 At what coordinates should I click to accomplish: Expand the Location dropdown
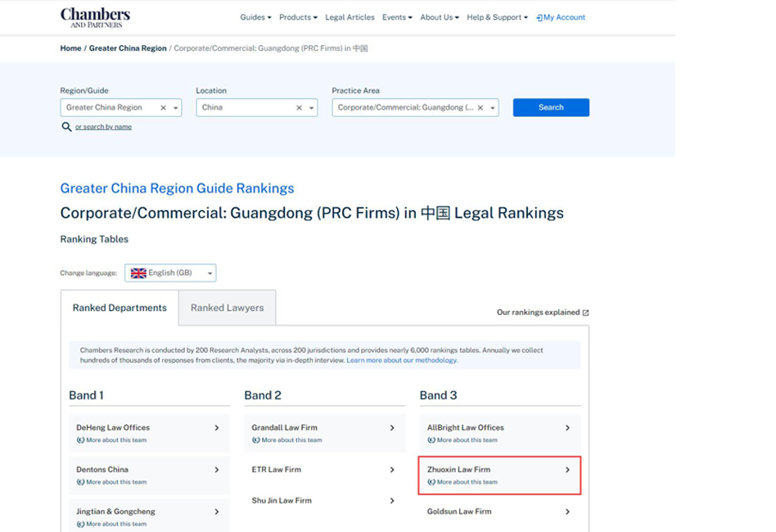(x=311, y=108)
